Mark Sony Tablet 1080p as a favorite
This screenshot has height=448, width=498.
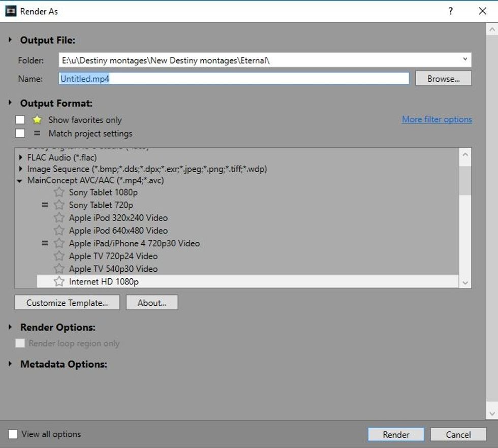tap(59, 193)
